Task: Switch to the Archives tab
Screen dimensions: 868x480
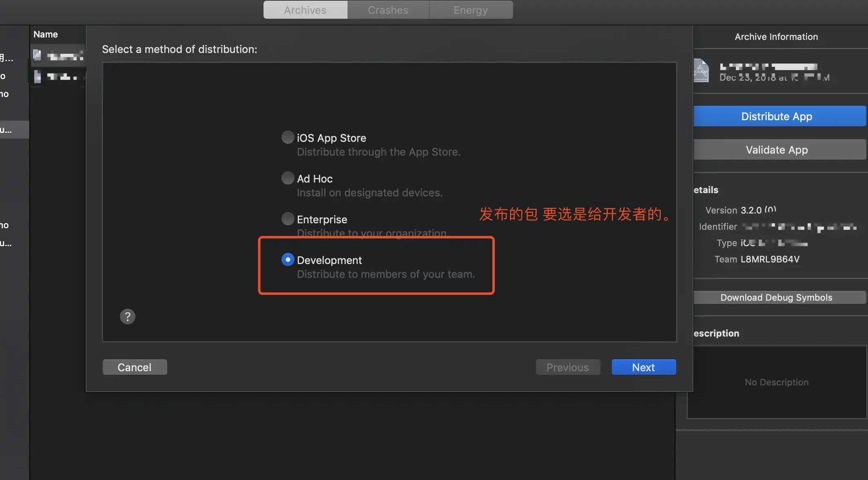Action: [x=305, y=10]
